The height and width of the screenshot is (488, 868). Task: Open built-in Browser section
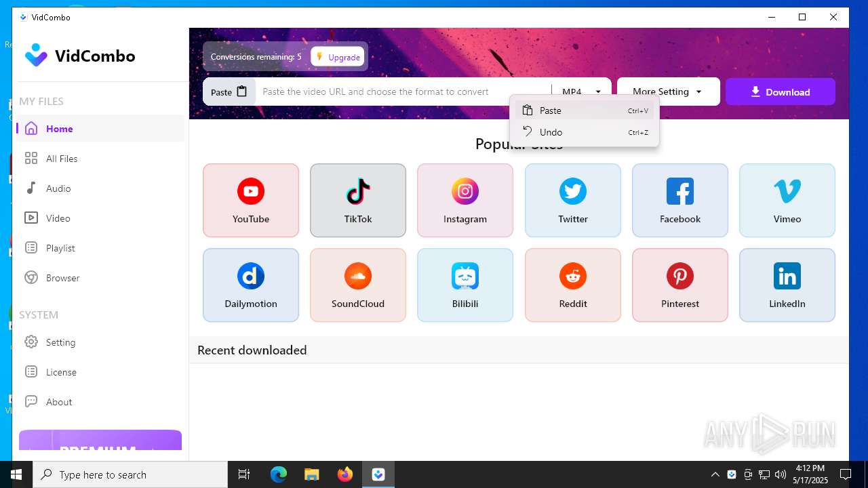(100, 278)
